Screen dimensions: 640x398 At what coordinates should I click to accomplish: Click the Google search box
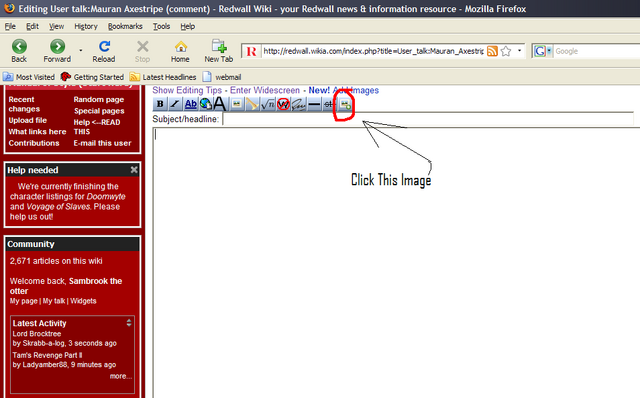click(597, 51)
